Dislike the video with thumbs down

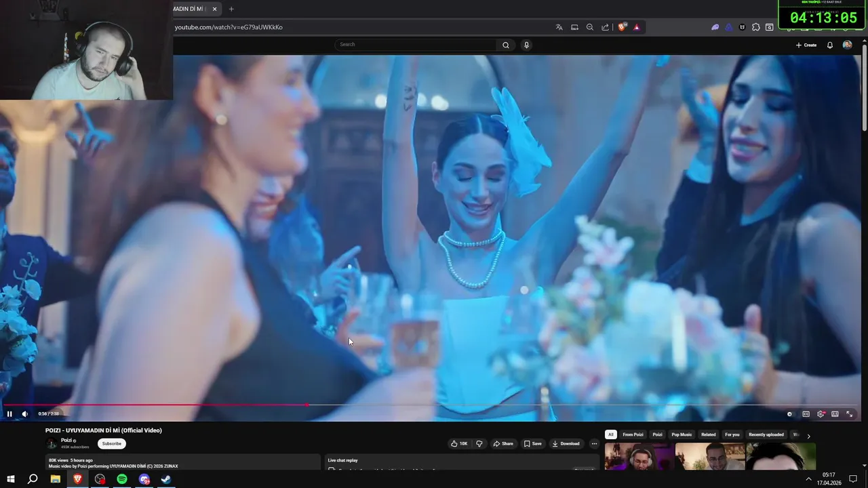pyautogui.click(x=479, y=444)
